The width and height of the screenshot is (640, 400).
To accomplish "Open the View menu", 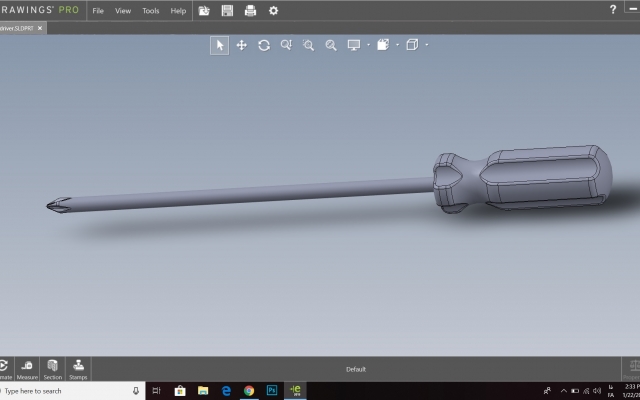I will click(x=123, y=11).
